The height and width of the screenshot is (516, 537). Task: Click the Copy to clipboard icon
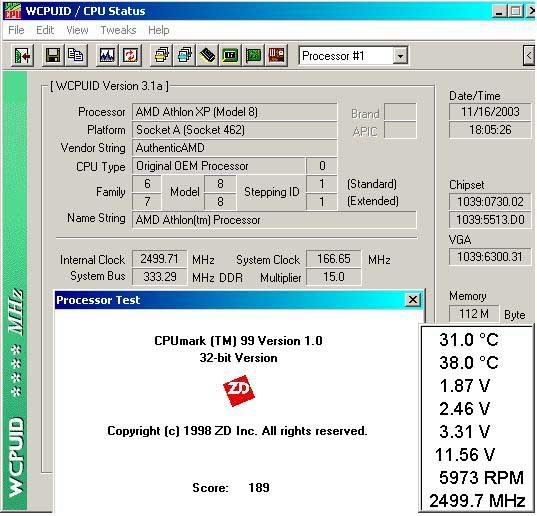76,55
